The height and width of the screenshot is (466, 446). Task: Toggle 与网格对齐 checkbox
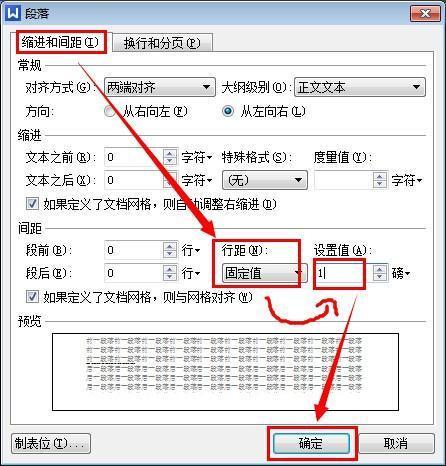click(32, 296)
